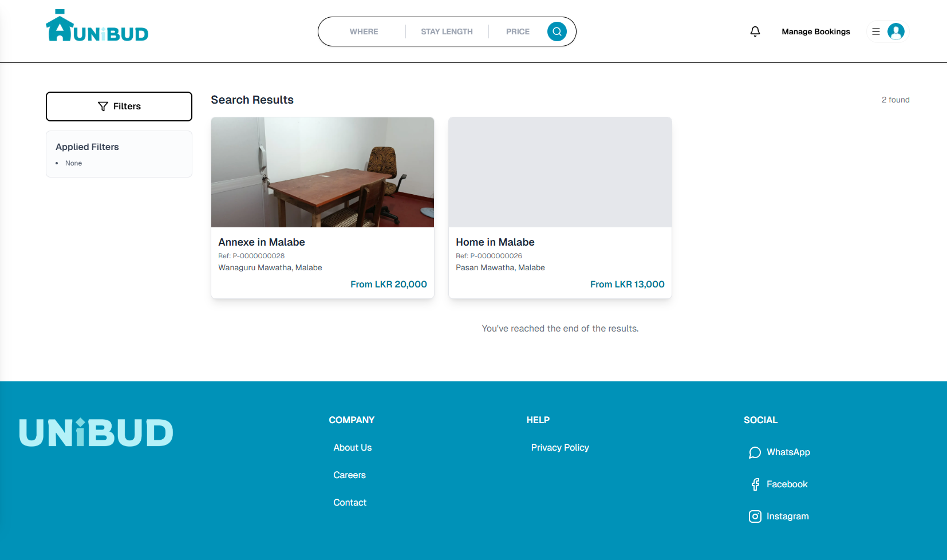This screenshot has height=560, width=947.
Task: Click the Instagram icon
Action: click(755, 516)
